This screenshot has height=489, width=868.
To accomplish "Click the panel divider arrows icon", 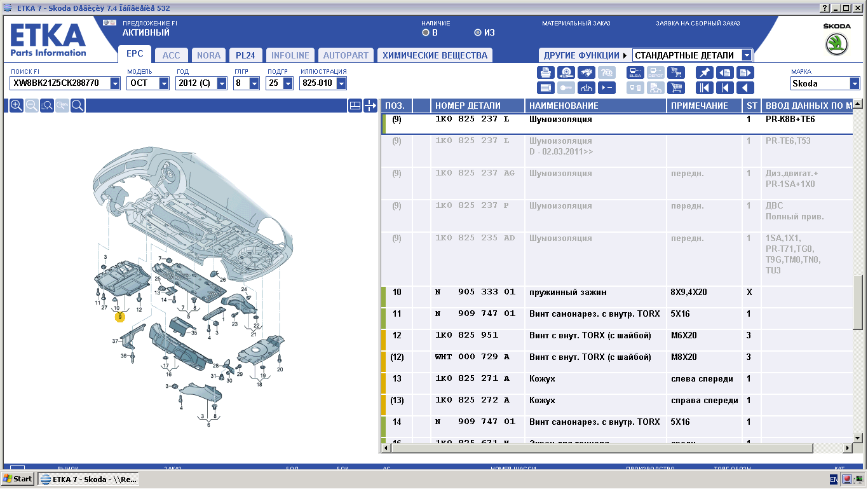I will [370, 106].
